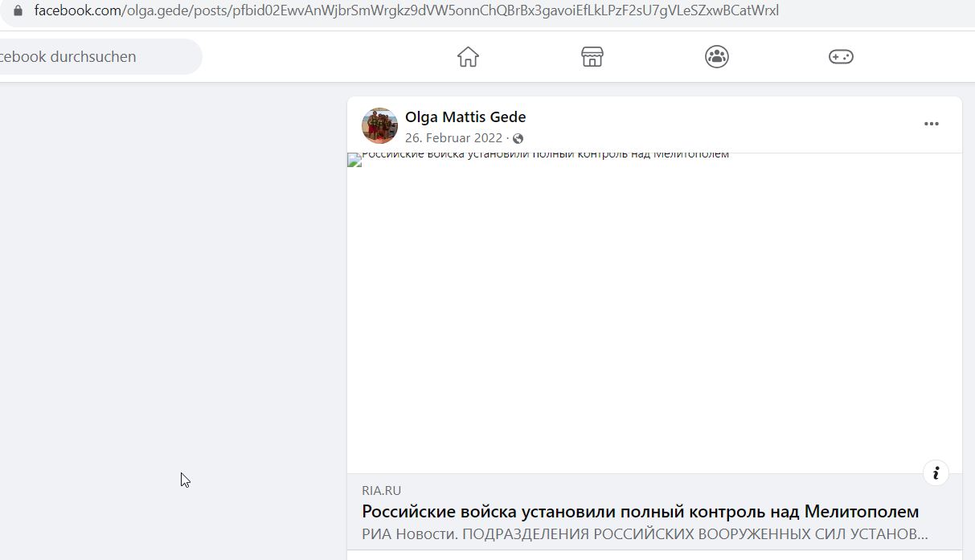Open Olga Mattis Gede's profile name link
Viewport: 975px width, 560px height.
coord(465,117)
